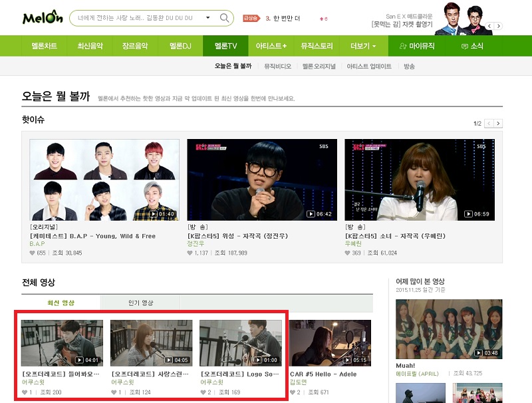Expand the 더보기 dropdown menu
The height and width of the screenshot is (403, 532).
pyautogui.click(x=363, y=46)
